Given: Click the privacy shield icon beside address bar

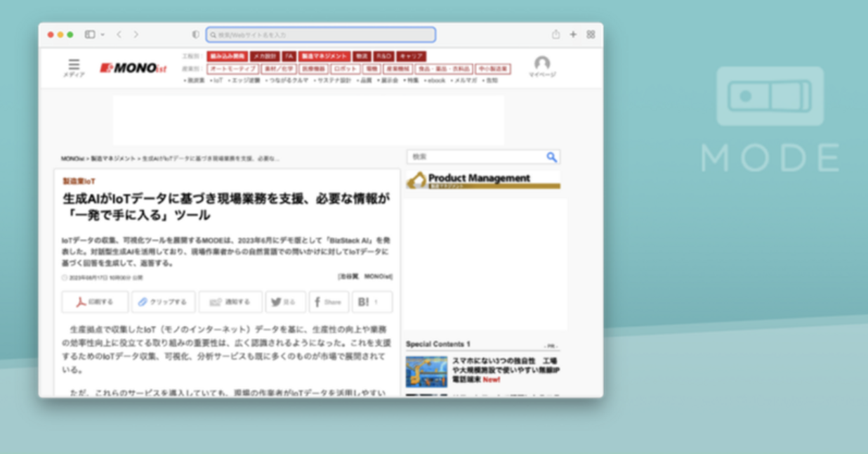Looking at the screenshot, I should pyautogui.click(x=196, y=34).
